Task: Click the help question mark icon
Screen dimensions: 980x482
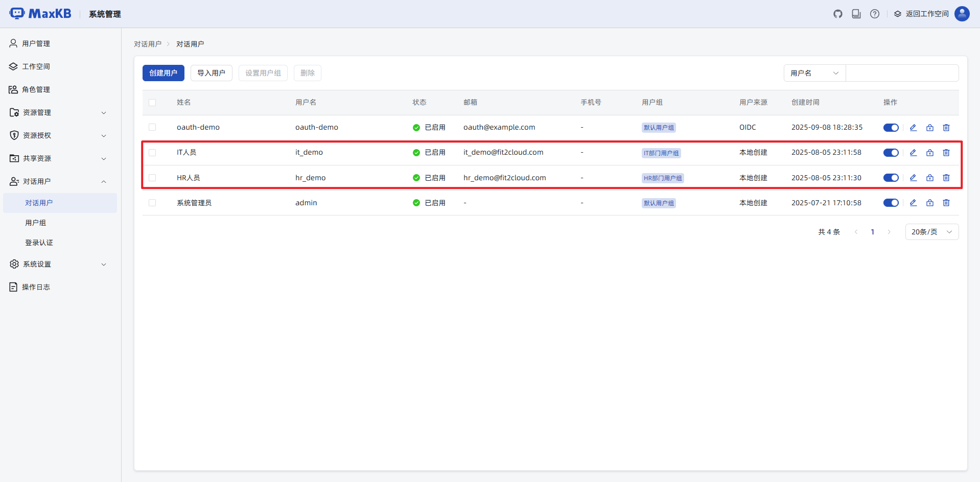Action: tap(875, 14)
